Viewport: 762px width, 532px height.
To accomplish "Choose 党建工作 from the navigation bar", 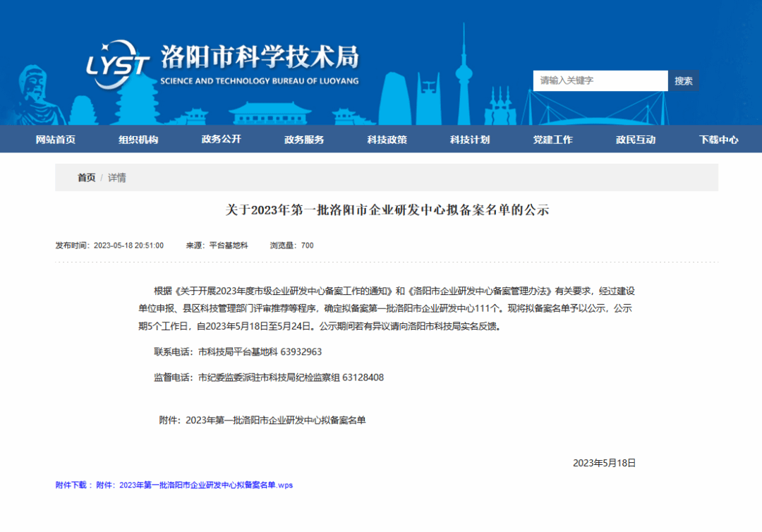I will [552, 140].
